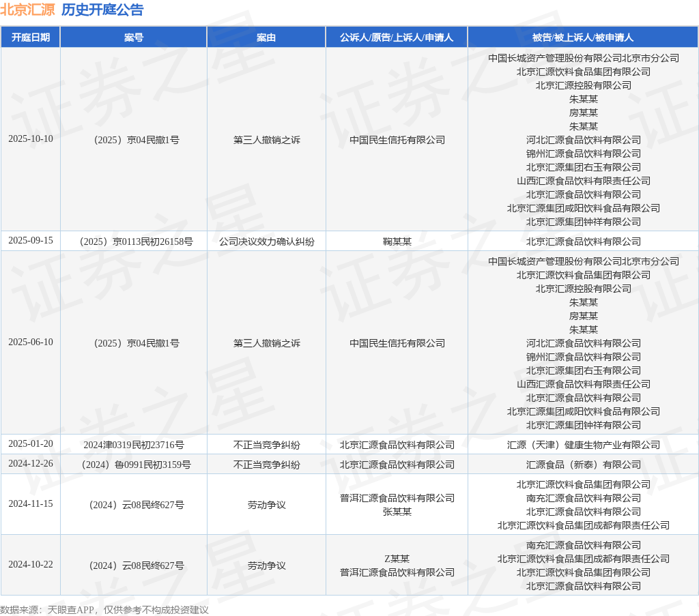Click 中国民生信托有限公司 in the 2025-10-10 row
Screen dimensions: 699x616
tap(397, 140)
